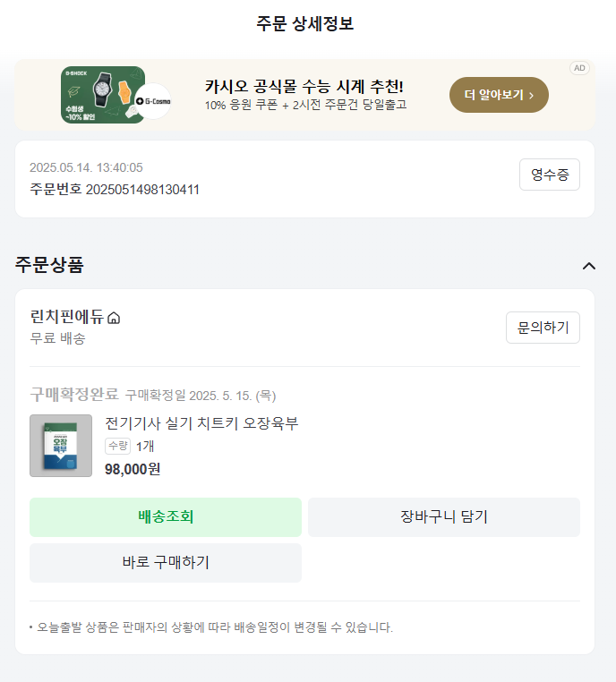Open the 영수증 receipt
The height and width of the screenshot is (682, 616).
pyautogui.click(x=549, y=175)
